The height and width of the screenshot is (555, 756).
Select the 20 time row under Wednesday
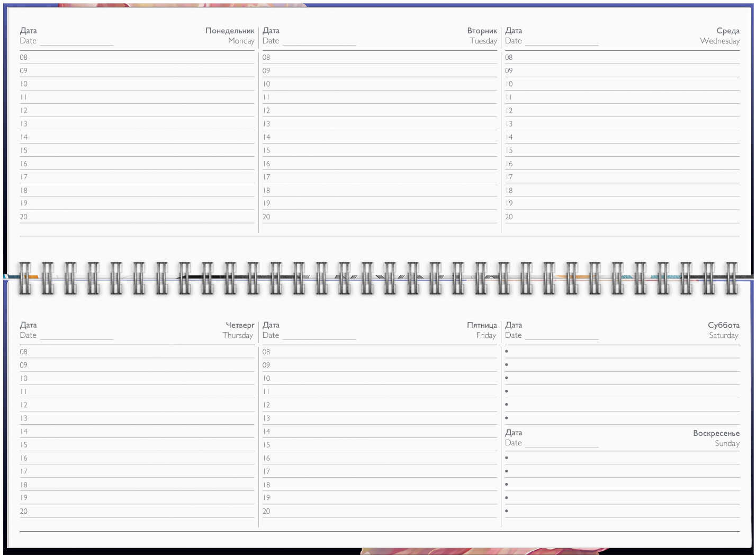(x=622, y=217)
